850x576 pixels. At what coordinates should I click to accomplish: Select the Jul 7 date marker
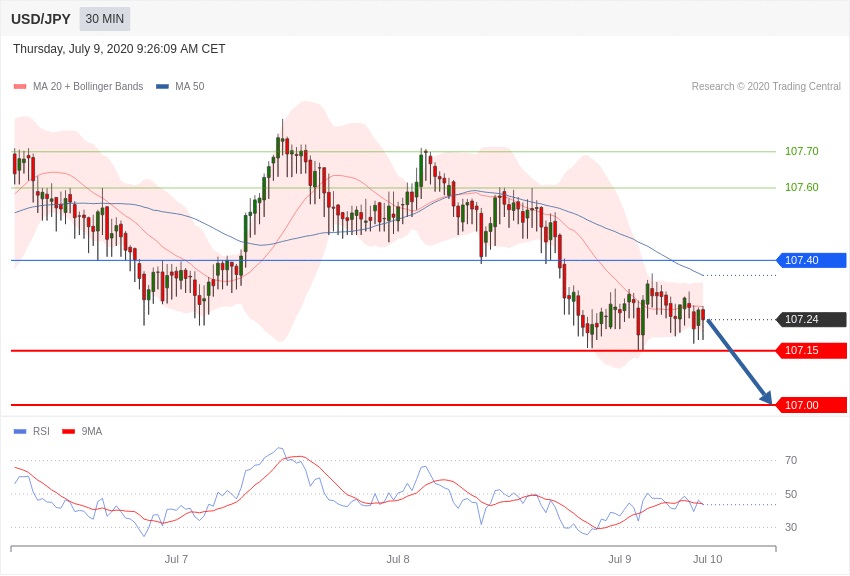pos(176,559)
